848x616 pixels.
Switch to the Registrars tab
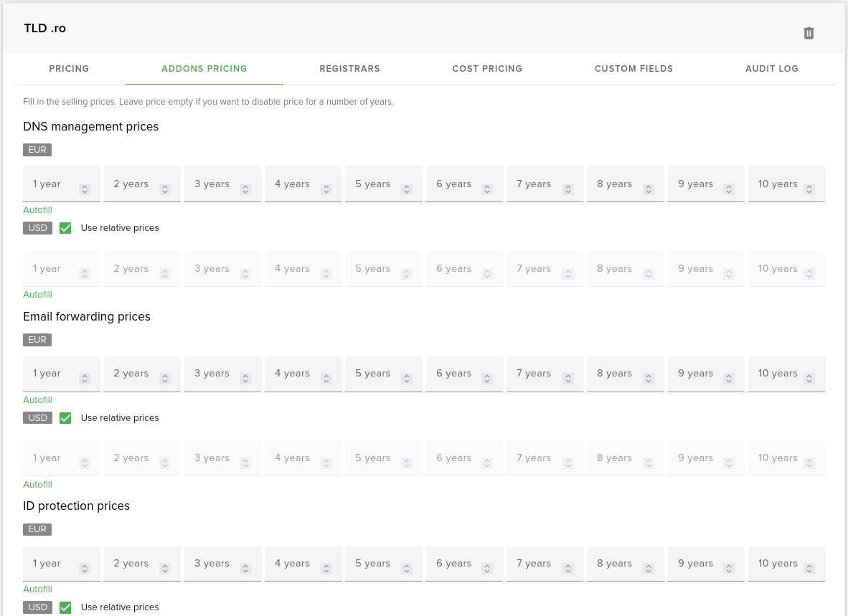(349, 69)
